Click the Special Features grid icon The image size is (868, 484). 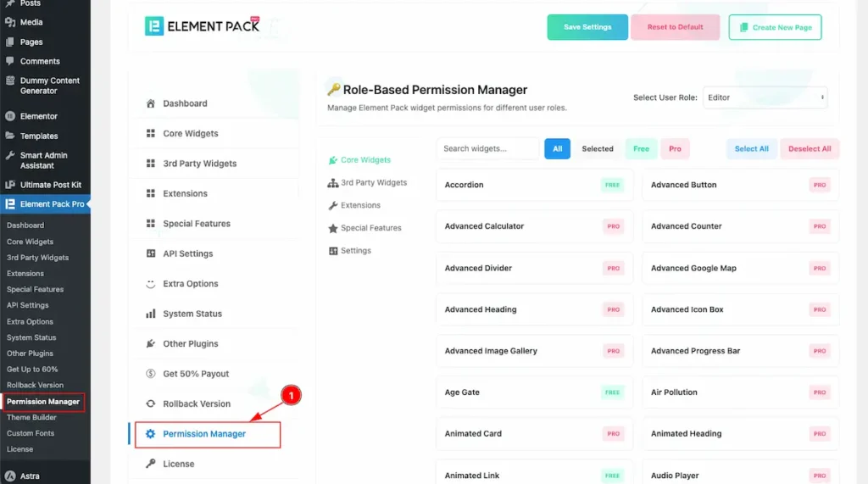pyautogui.click(x=151, y=223)
